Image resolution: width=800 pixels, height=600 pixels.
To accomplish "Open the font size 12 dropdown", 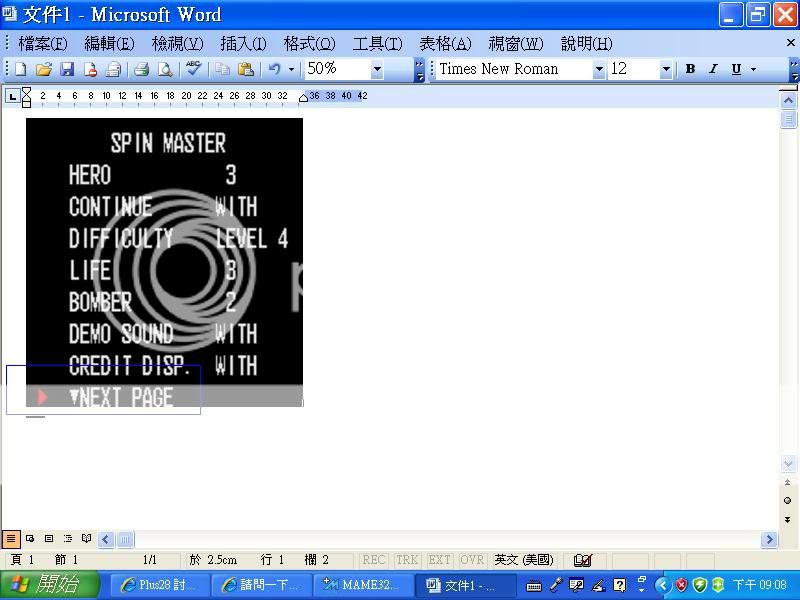I will click(x=666, y=69).
